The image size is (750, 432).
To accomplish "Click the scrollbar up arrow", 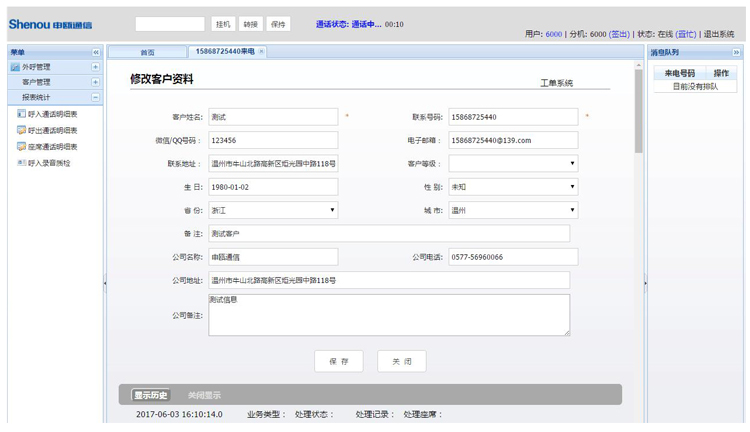I will 639,65.
